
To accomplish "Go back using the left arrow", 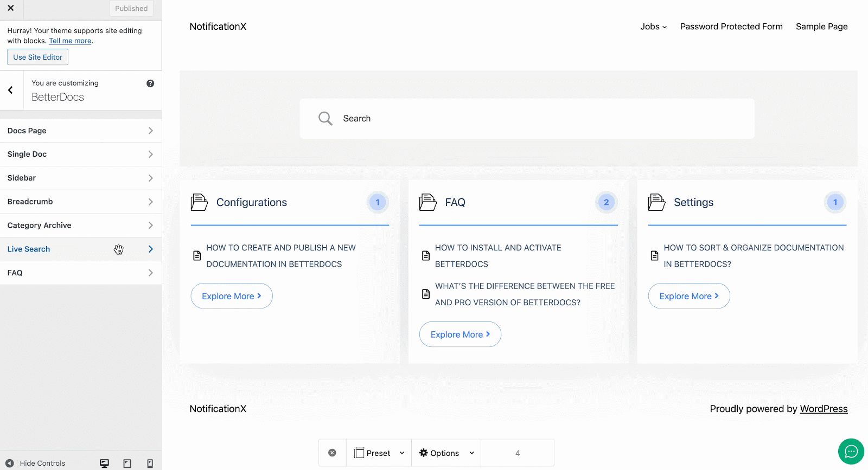I will [x=10, y=90].
